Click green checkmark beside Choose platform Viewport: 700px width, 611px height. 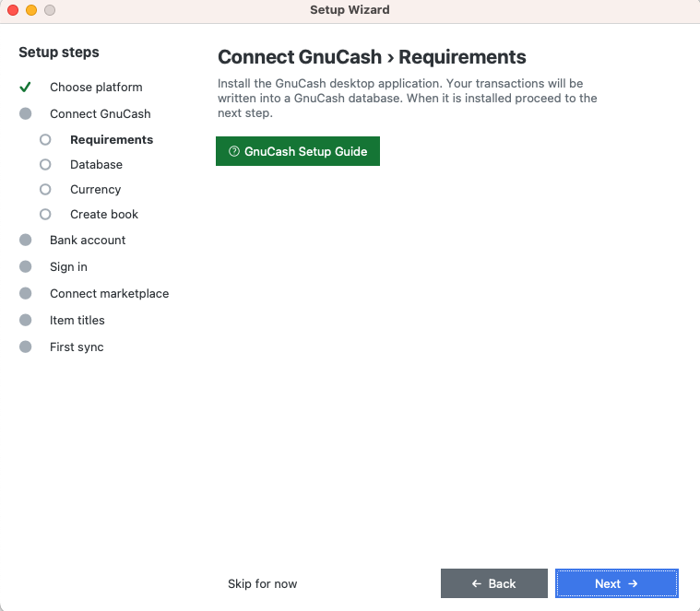(x=26, y=87)
